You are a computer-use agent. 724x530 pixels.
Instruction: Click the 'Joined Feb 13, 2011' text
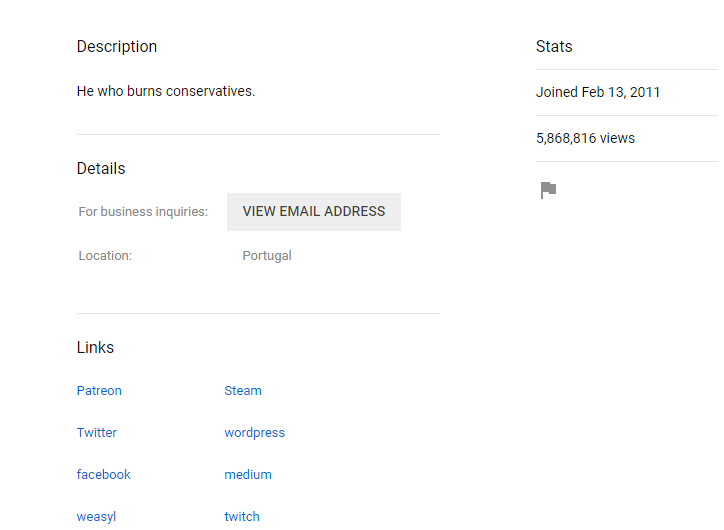pyautogui.click(x=597, y=92)
